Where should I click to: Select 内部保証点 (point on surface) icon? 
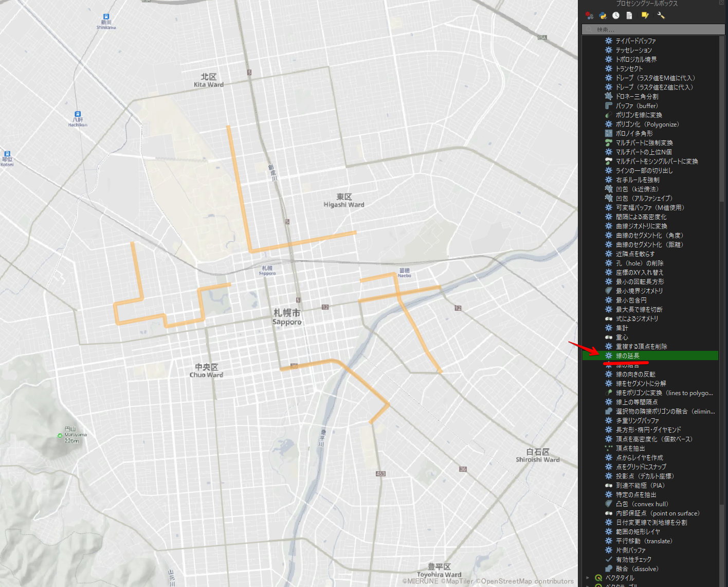[x=609, y=513]
